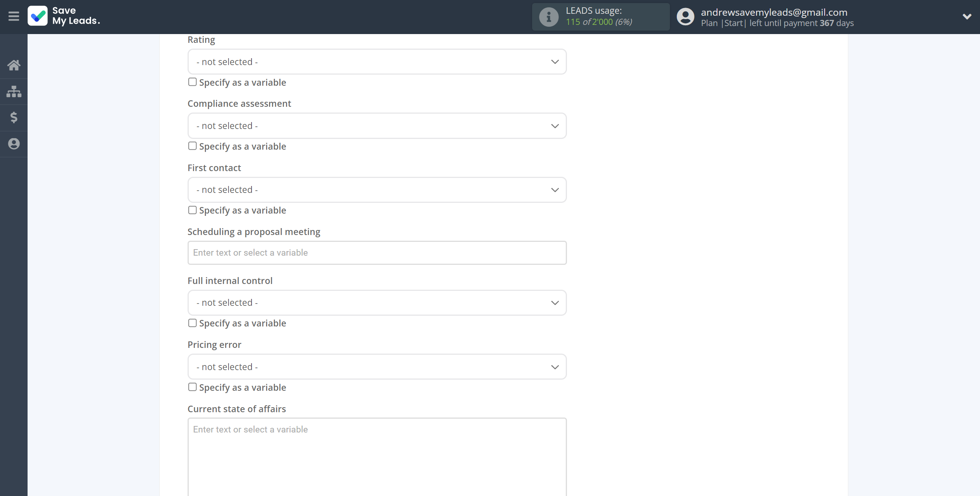Image resolution: width=980 pixels, height=496 pixels.
Task: Click the 'Pricing error' field label
Action: click(214, 345)
